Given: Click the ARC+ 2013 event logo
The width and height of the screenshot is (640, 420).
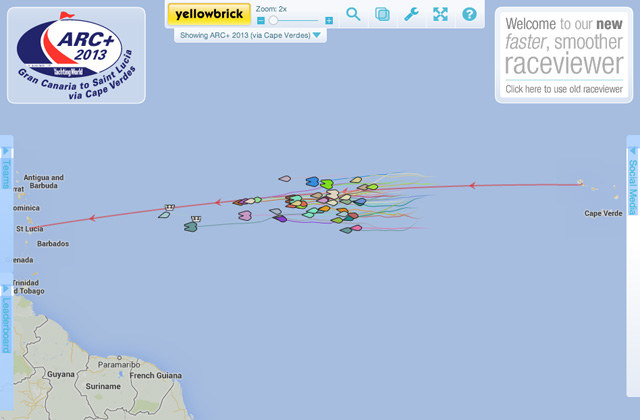Looking at the screenshot, I should click(x=76, y=56).
